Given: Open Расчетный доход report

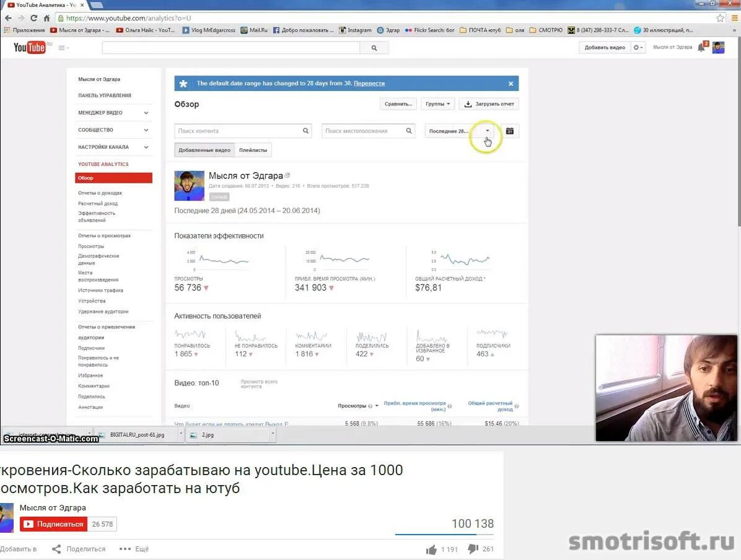Looking at the screenshot, I should (98, 204).
